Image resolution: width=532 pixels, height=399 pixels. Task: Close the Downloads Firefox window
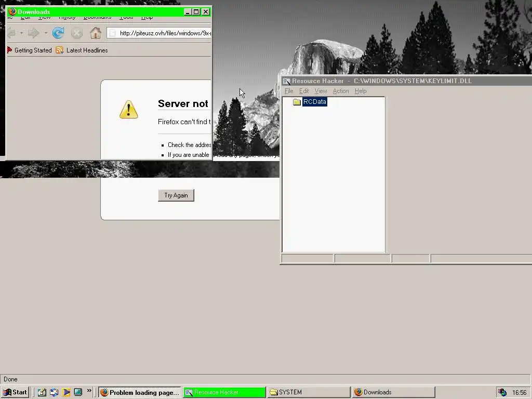206,12
